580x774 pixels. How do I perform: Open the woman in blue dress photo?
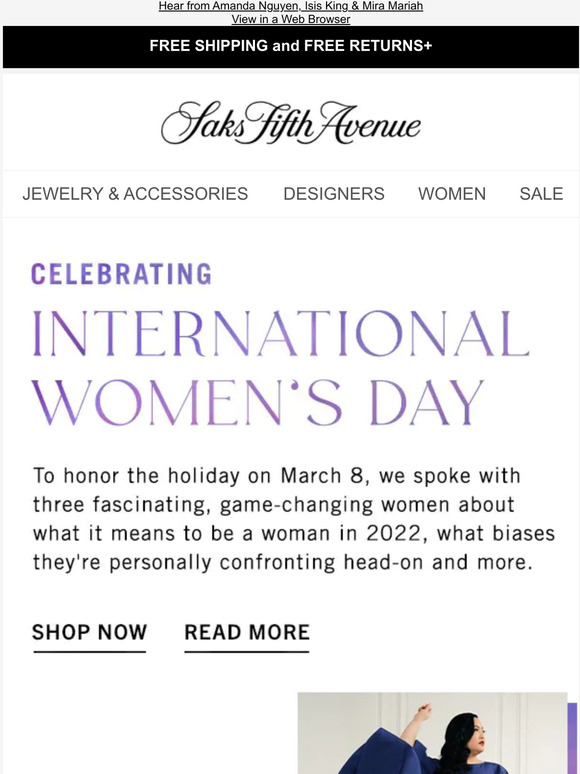pyautogui.click(x=432, y=733)
